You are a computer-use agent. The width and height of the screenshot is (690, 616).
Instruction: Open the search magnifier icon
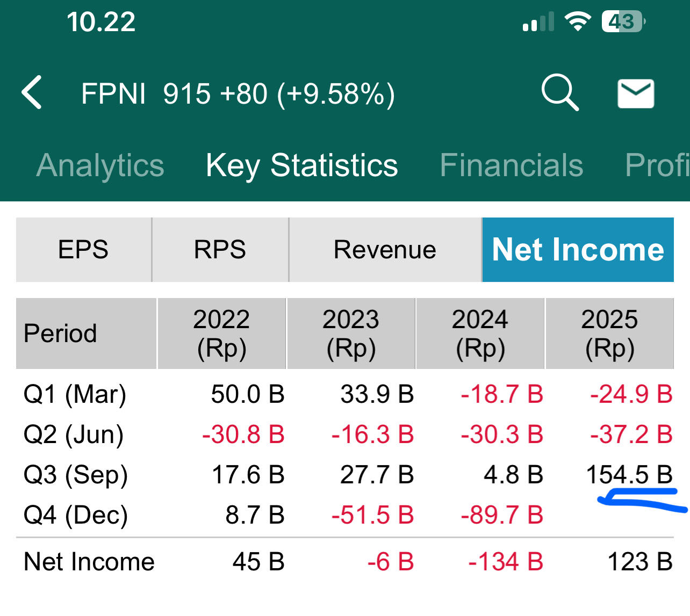[559, 93]
